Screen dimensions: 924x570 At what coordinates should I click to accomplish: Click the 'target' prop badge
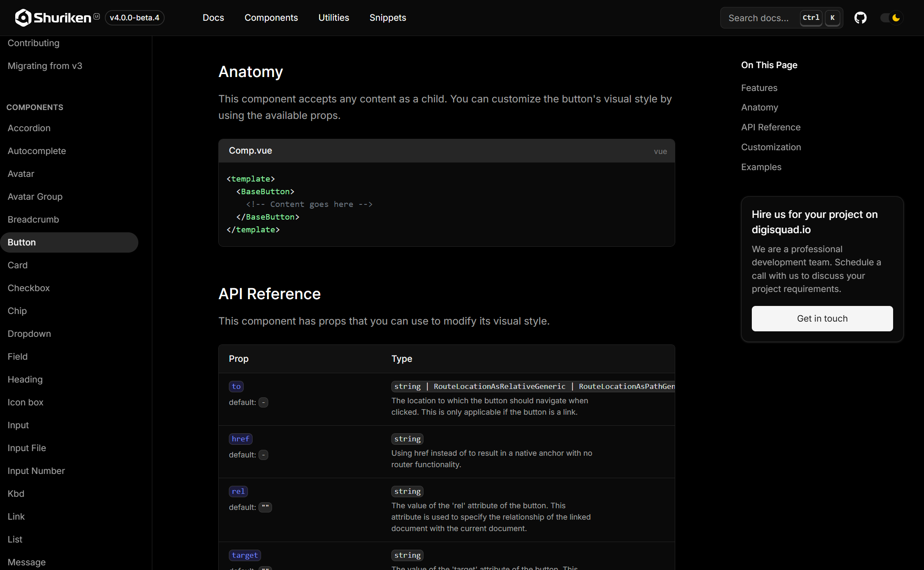click(245, 555)
